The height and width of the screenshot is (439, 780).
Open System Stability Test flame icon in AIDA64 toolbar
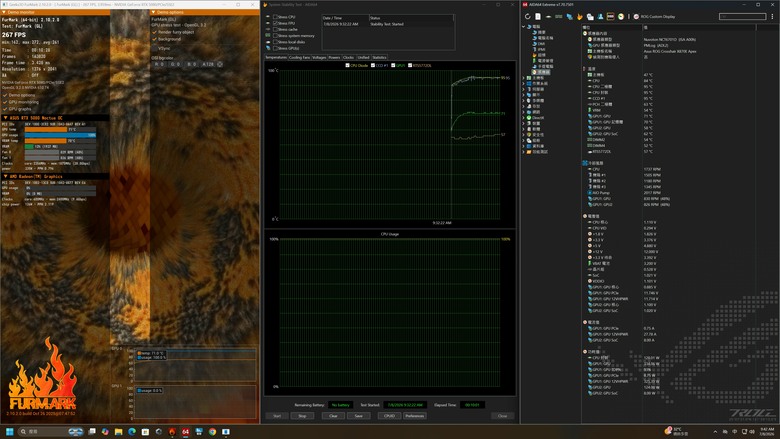click(x=580, y=16)
